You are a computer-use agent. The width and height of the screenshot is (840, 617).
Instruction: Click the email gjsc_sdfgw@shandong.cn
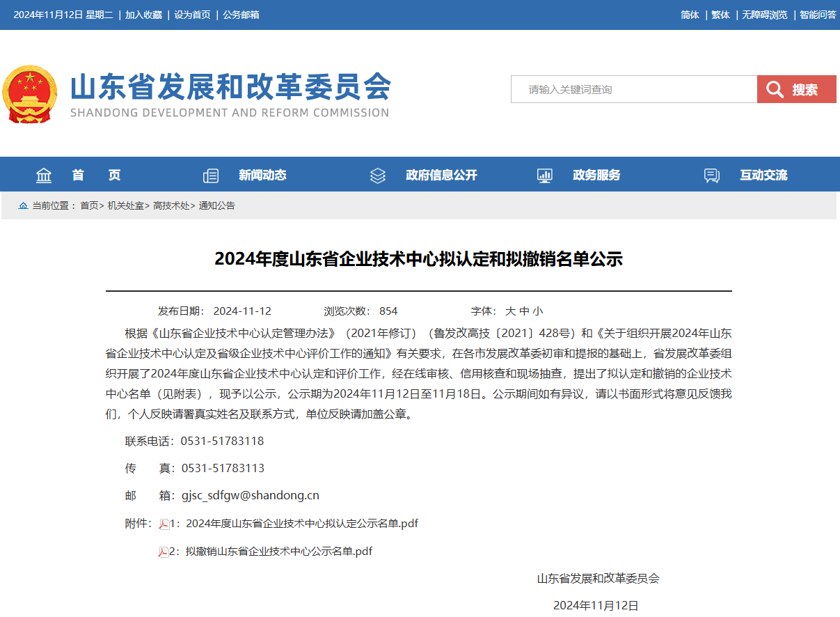(251, 496)
